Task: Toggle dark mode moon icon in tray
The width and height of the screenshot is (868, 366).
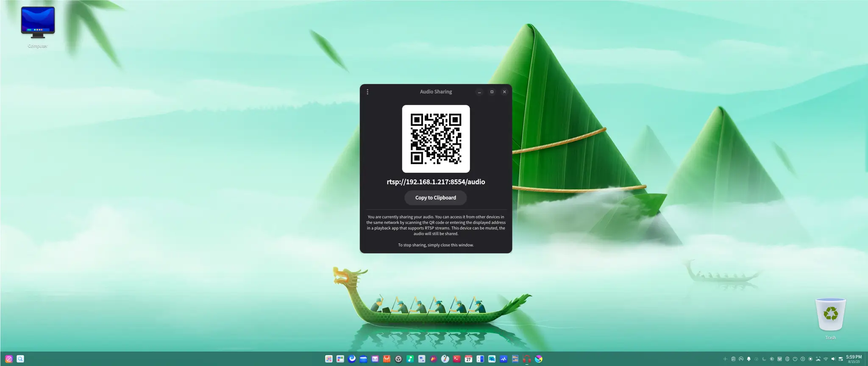Action: click(x=764, y=359)
